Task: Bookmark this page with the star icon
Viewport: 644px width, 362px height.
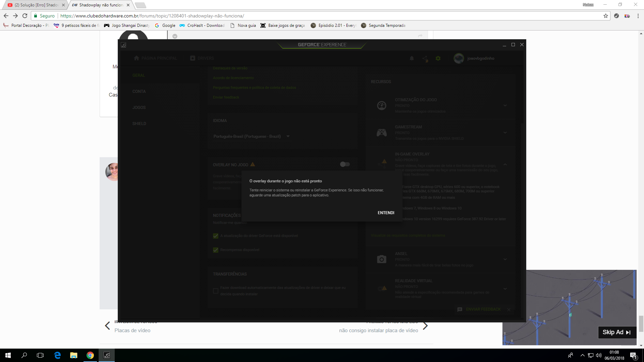Action: [605, 16]
